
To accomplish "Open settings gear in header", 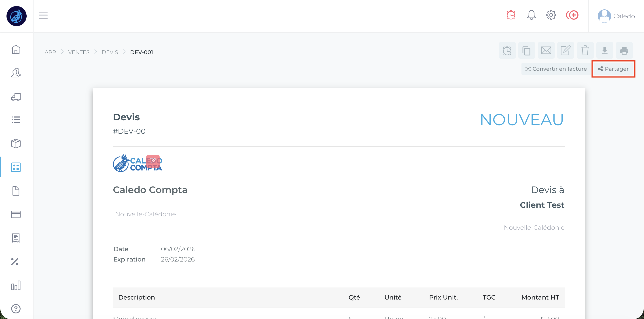I will [x=551, y=15].
